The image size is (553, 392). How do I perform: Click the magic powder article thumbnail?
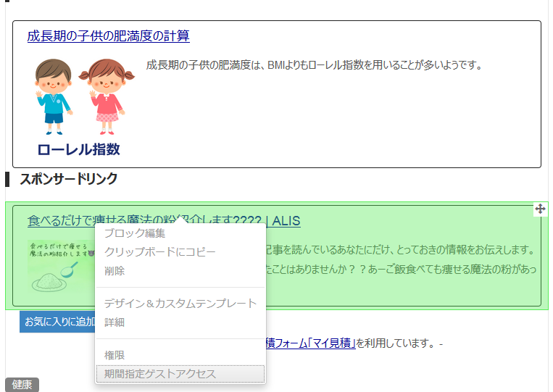[61, 266]
